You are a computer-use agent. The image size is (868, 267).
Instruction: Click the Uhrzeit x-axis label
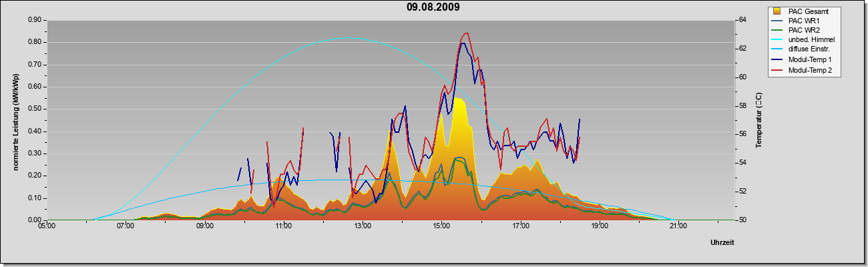(722, 242)
